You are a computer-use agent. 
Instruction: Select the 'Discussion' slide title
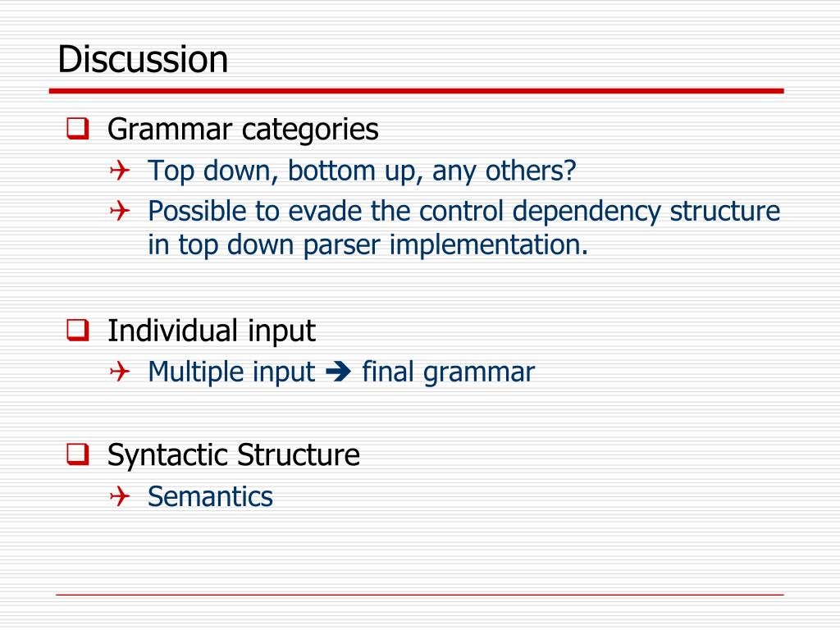(x=143, y=59)
